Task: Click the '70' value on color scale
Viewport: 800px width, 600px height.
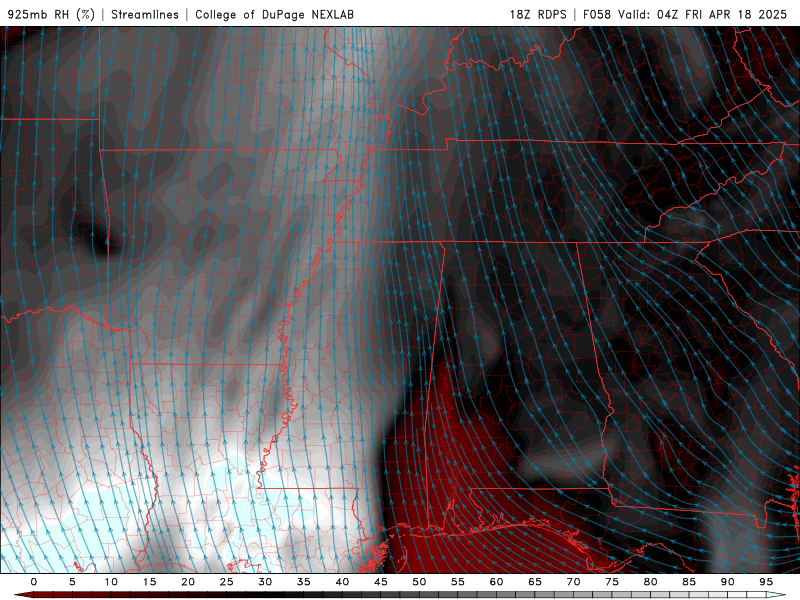Action: [573, 582]
